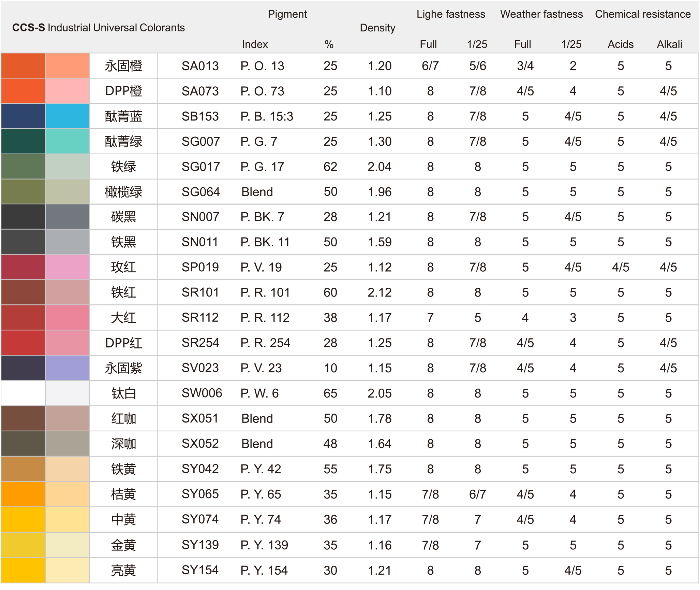This screenshot has height=590, width=700.
Task: Click the '铁红' color name
Action: click(123, 292)
